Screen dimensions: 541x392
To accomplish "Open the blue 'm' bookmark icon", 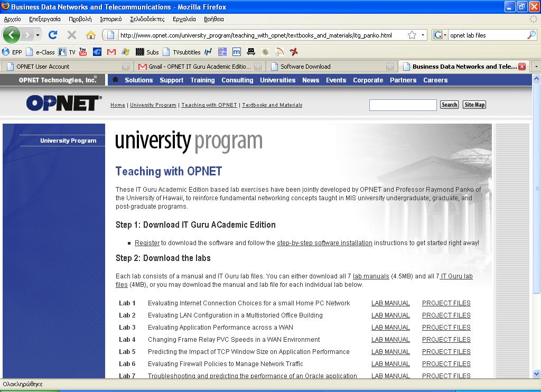I will [236, 52].
